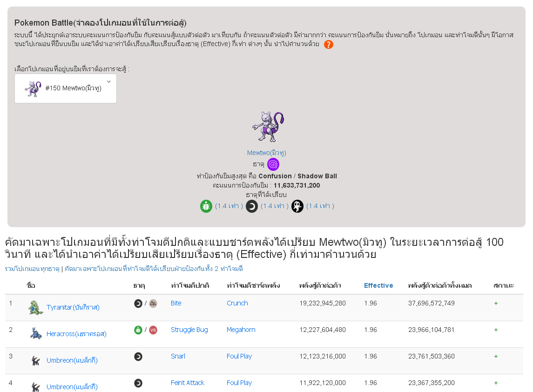The height and width of the screenshot is (392, 533).
Task: Click the ท่าโจมตีปกติ column header
Action: 190,285
